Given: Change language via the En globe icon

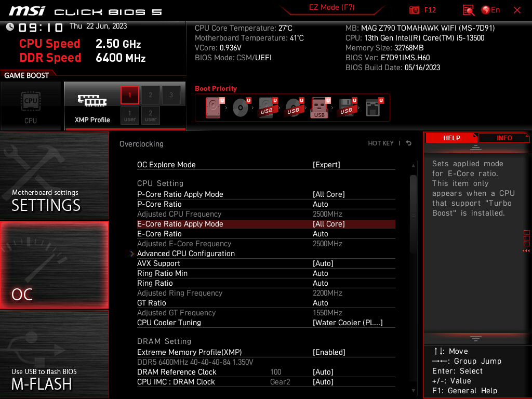Looking at the screenshot, I should 490,10.
